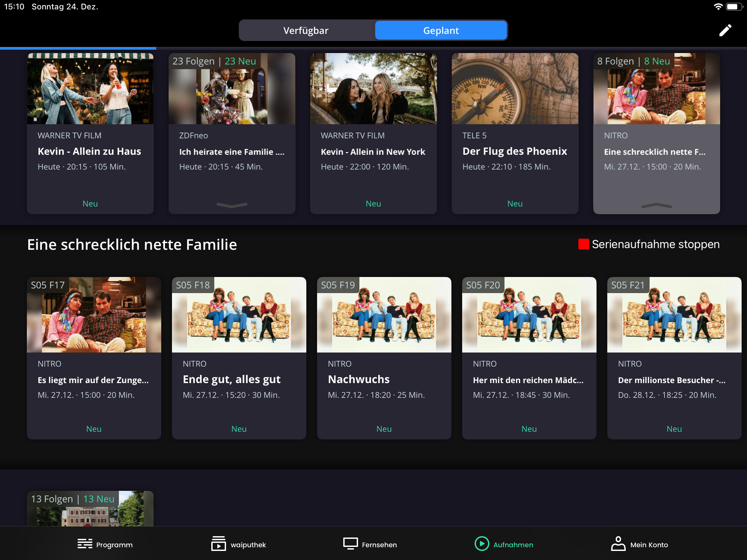Tap 13 Folgen | 13 Neu badge
This screenshot has width=747, height=560.
[73, 499]
